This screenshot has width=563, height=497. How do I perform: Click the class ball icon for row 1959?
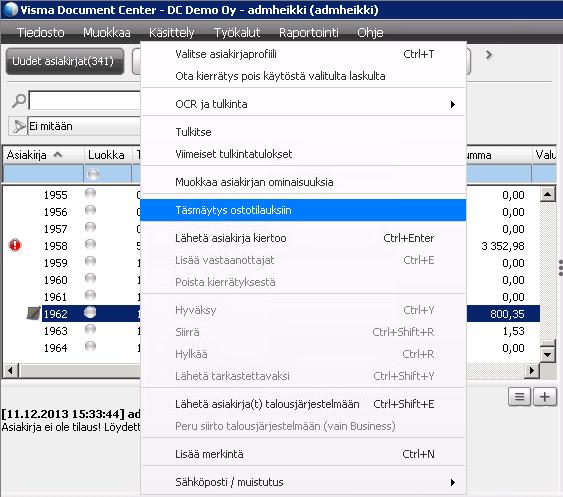pyautogui.click(x=90, y=261)
